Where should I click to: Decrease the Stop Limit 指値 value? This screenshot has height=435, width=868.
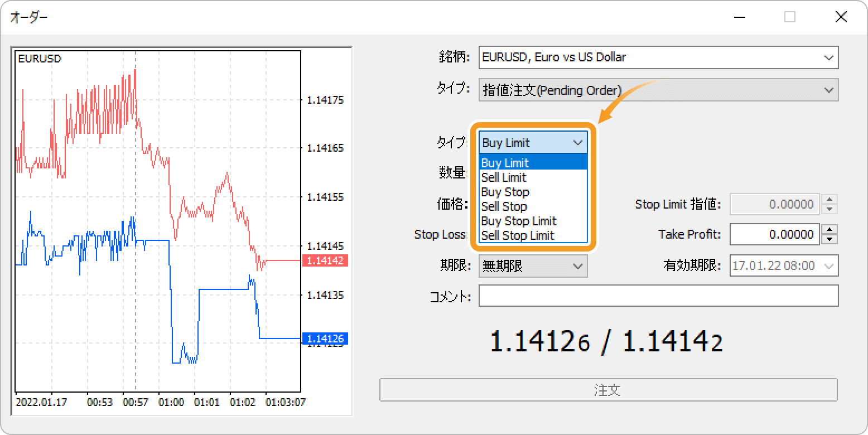(831, 209)
